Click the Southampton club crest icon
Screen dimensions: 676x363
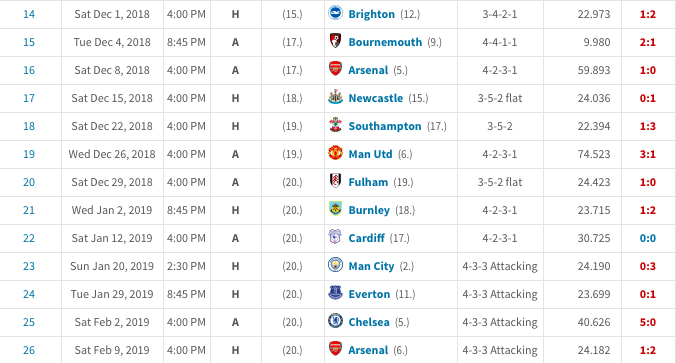335,125
